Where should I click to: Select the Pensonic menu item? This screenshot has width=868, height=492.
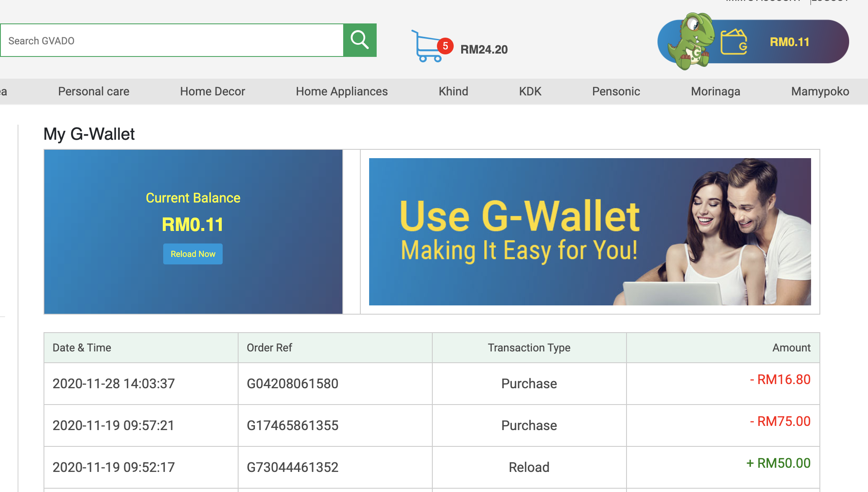pos(616,91)
